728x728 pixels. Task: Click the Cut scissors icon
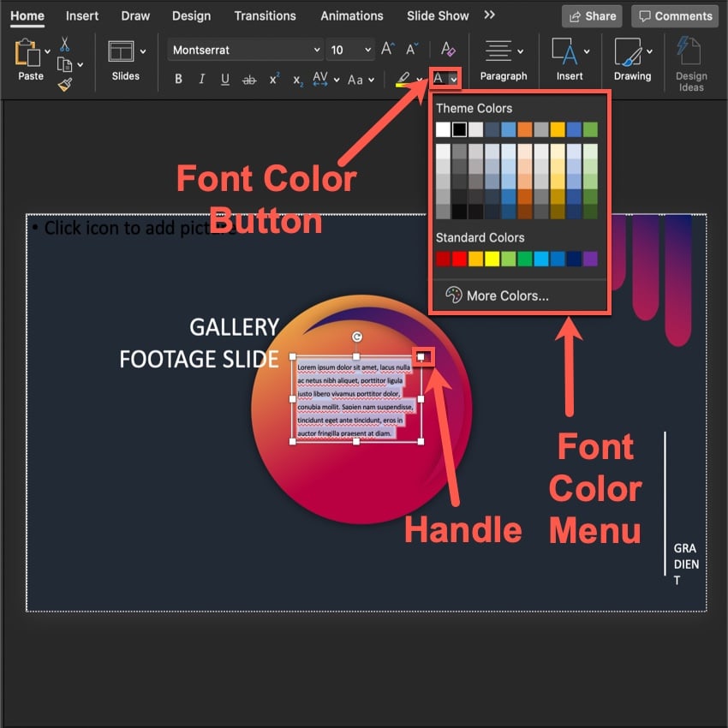coord(65,45)
